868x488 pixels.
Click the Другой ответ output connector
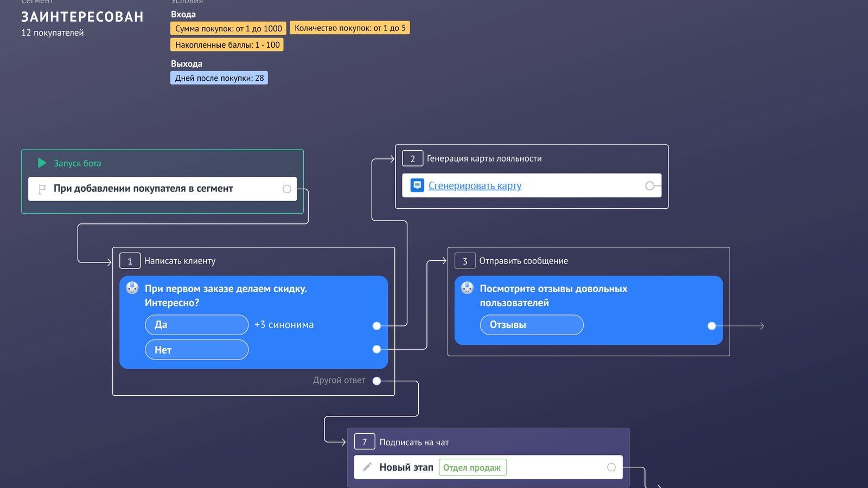[x=376, y=381]
